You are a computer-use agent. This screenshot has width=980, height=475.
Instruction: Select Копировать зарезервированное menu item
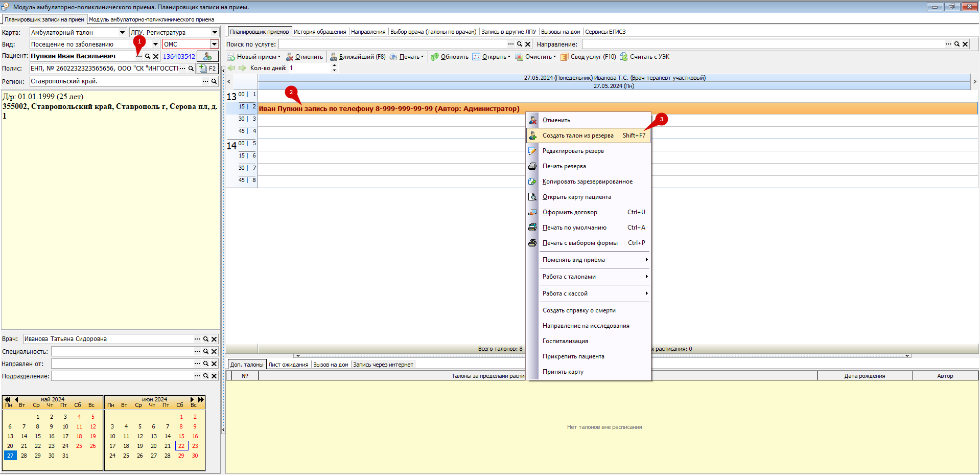coord(589,182)
